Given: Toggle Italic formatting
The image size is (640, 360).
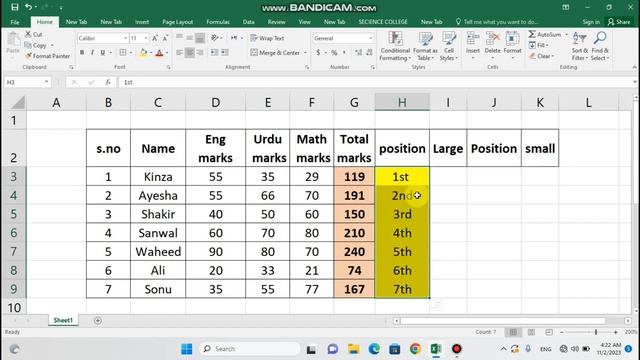Looking at the screenshot, I should pyautogui.click(x=92, y=53).
